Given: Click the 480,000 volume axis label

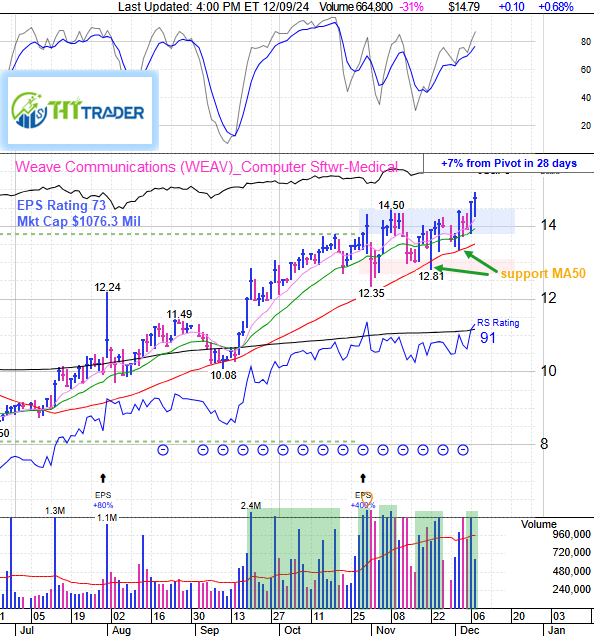Looking at the screenshot, I should pos(571,571).
